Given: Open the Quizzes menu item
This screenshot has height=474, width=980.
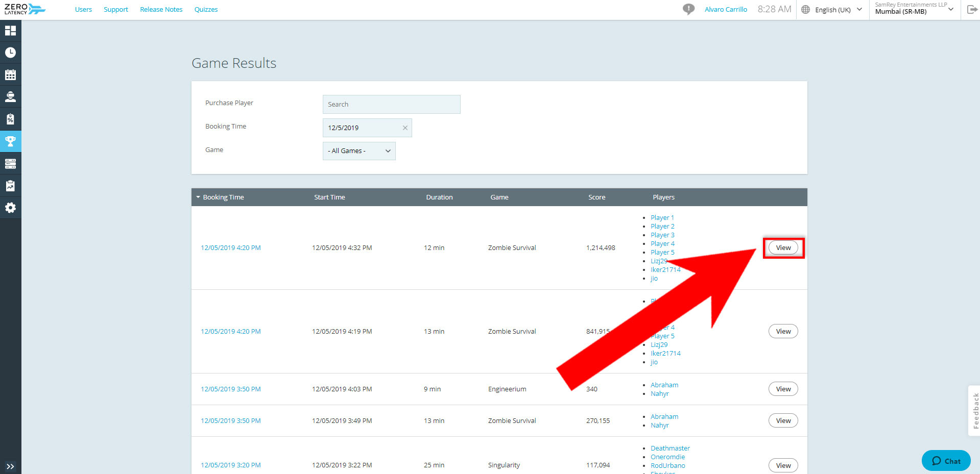Looking at the screenshot, I should click(x=206, y=9).
